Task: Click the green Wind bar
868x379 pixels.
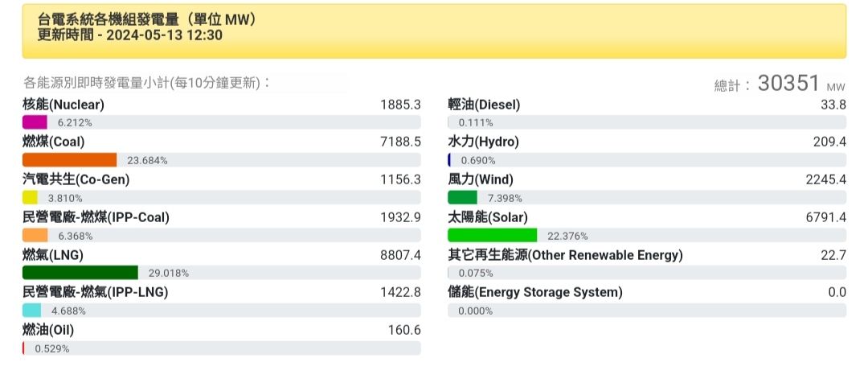Action: coord(462,198)
